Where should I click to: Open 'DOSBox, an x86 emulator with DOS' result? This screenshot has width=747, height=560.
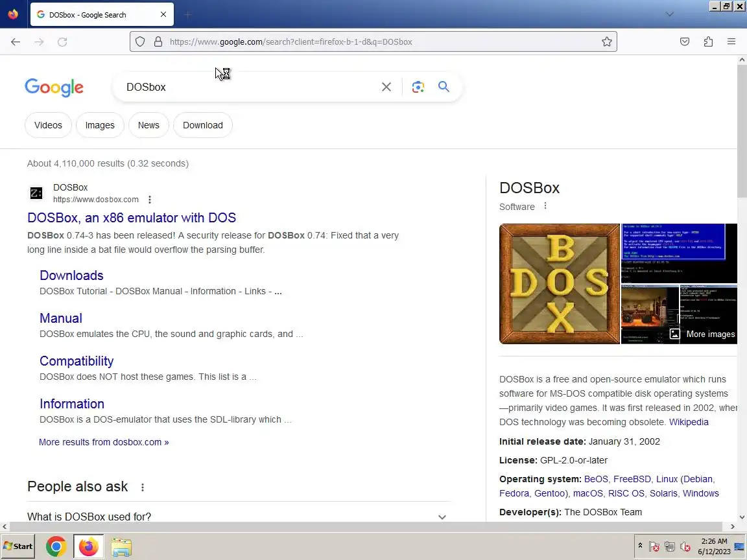coord(132,218)
